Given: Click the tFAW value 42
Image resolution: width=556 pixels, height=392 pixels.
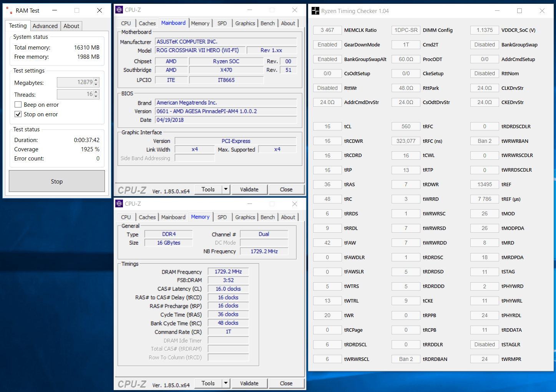Looking at the screenshot, I should [327, 243].
